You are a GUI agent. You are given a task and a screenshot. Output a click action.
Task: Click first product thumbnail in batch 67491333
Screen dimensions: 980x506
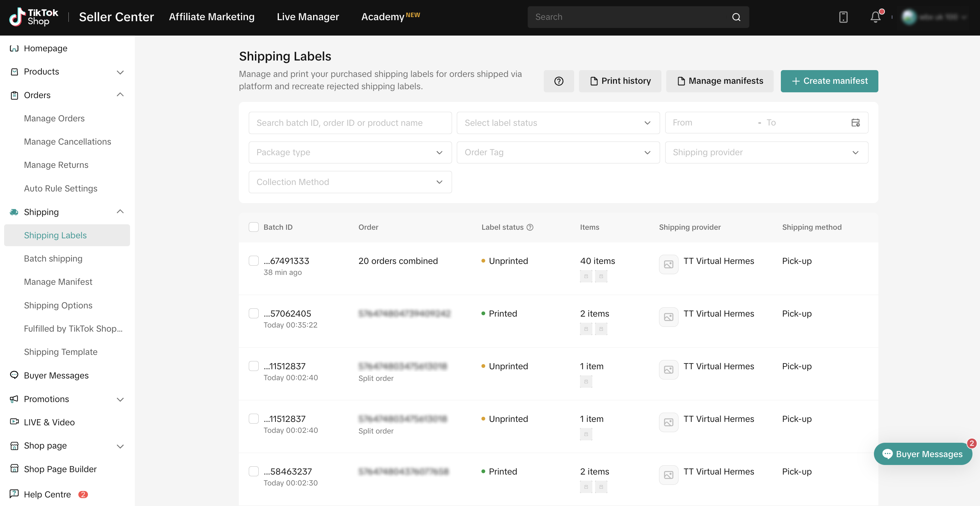[586, 276]
